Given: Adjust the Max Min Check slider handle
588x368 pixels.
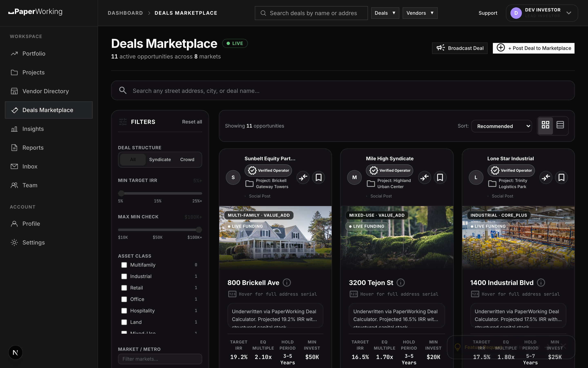Looking at the screenshot, I should (199, 230).
